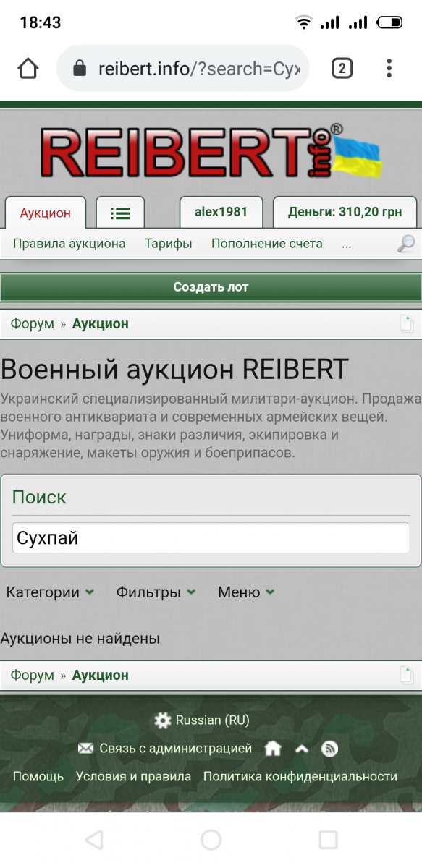Open the browser three-dot menu
This screenshot has width=422, height=868.
(x=389, y=69)
